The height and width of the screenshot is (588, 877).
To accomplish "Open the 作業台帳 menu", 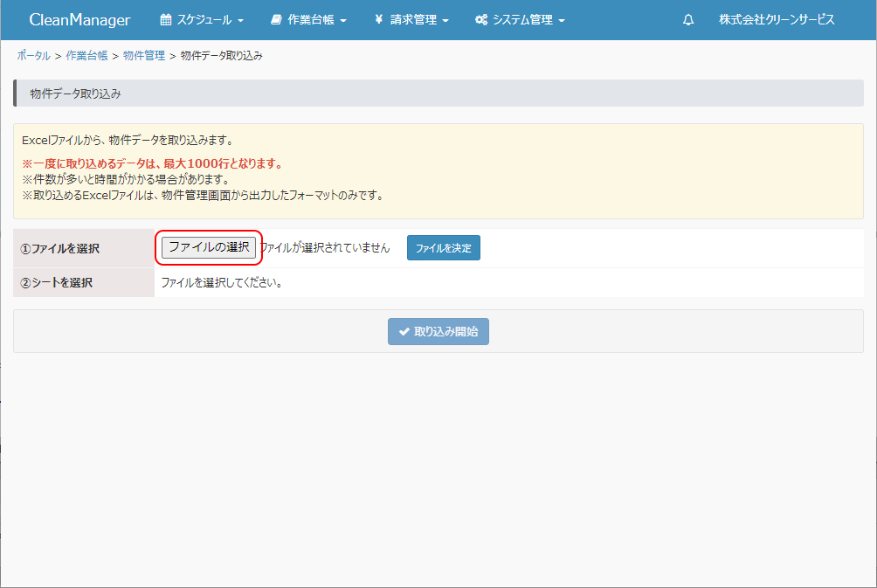I will [308, 19].
